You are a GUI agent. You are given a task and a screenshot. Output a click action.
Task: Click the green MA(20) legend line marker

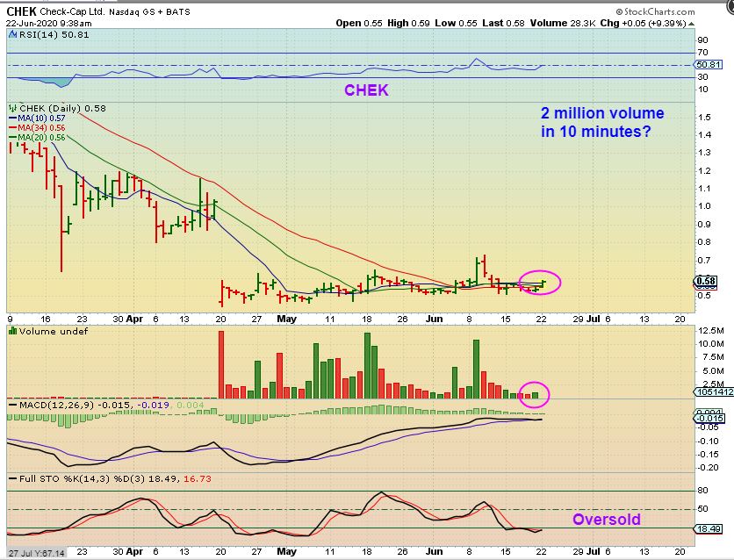[12, 138]
